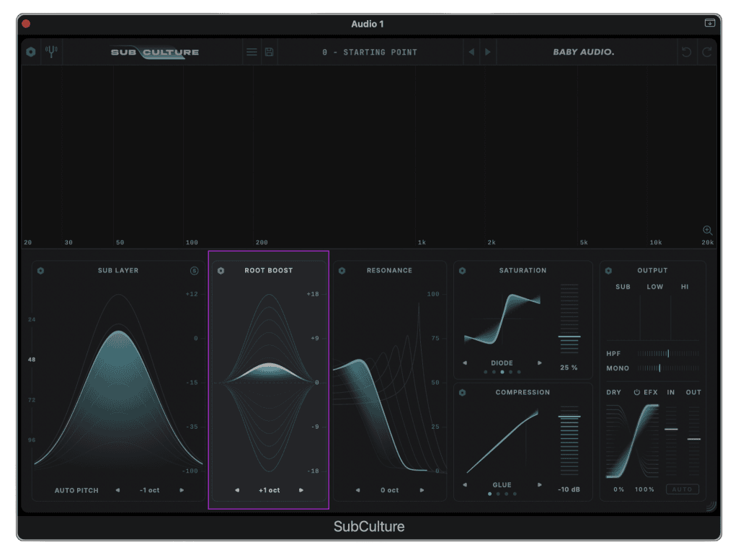
Task: Go to next preset arrow in header
Action: pyautogui.click(x=488, y=52)
